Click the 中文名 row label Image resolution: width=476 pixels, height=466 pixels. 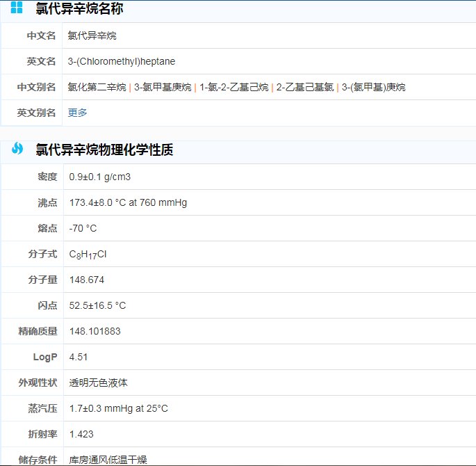(x=41, y=35)
